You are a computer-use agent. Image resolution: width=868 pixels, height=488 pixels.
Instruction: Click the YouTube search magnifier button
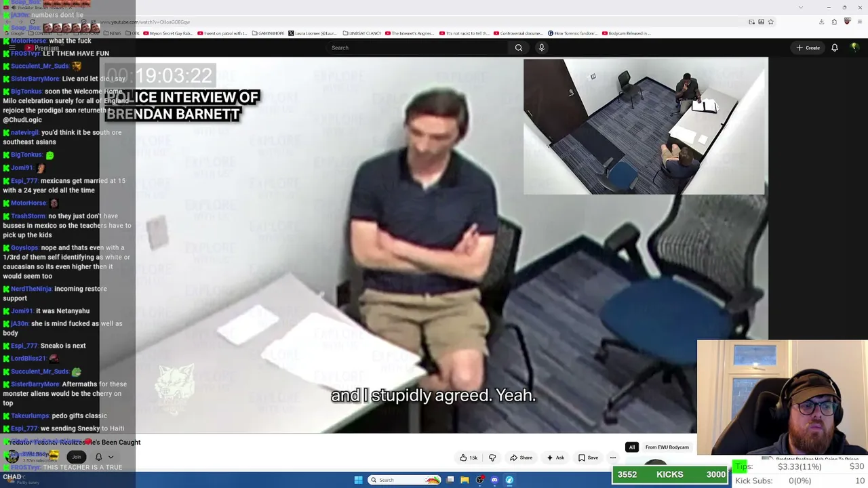coord(519,47)
